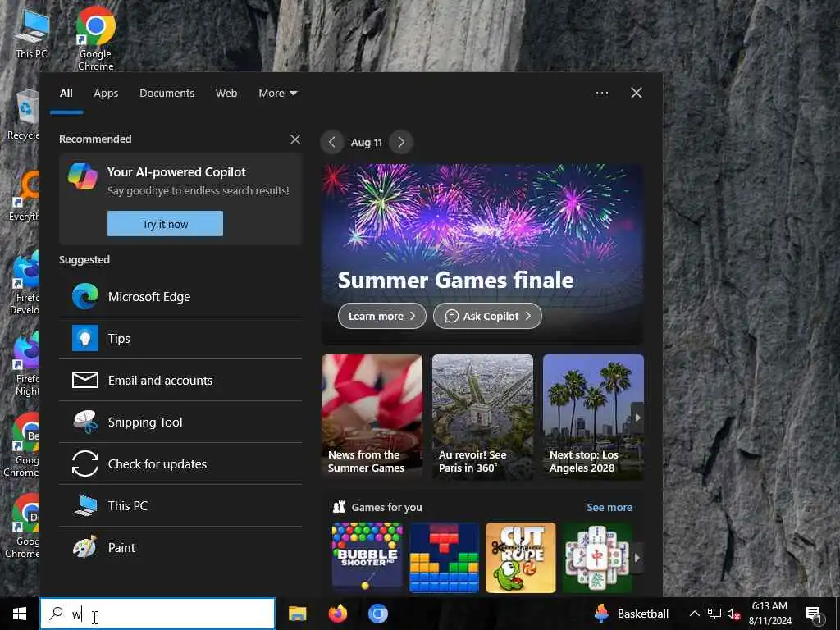Click the Games for you chess icon
This screenshot has width=840, height=630.
[x=339, y=507]
